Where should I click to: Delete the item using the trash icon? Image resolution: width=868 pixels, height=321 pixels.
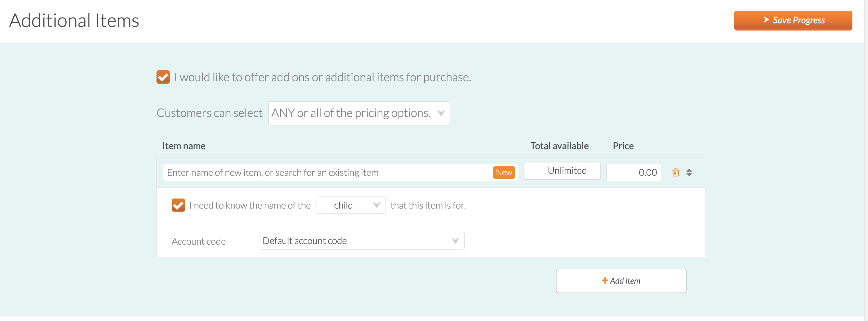tap(675, 173)
